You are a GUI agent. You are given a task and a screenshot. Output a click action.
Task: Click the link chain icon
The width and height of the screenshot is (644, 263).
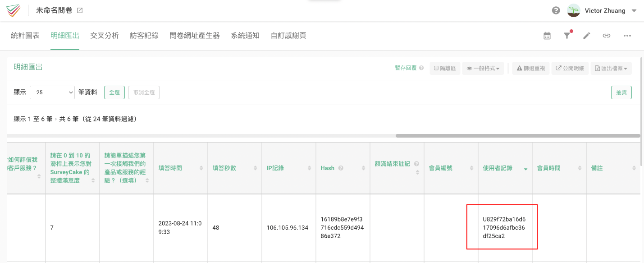pos(607,36)
